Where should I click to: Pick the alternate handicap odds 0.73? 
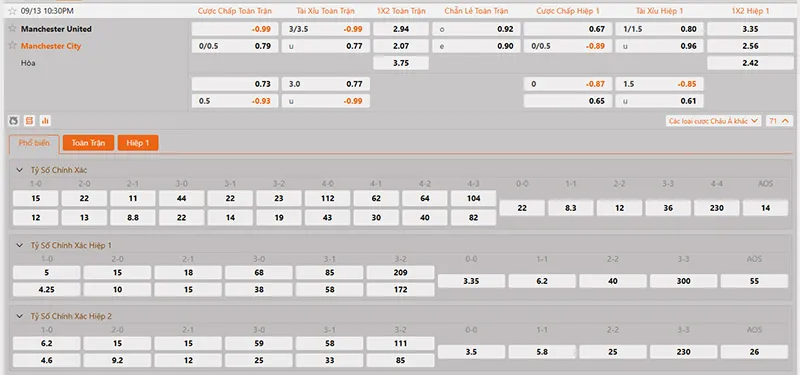[x=235, y=84]
